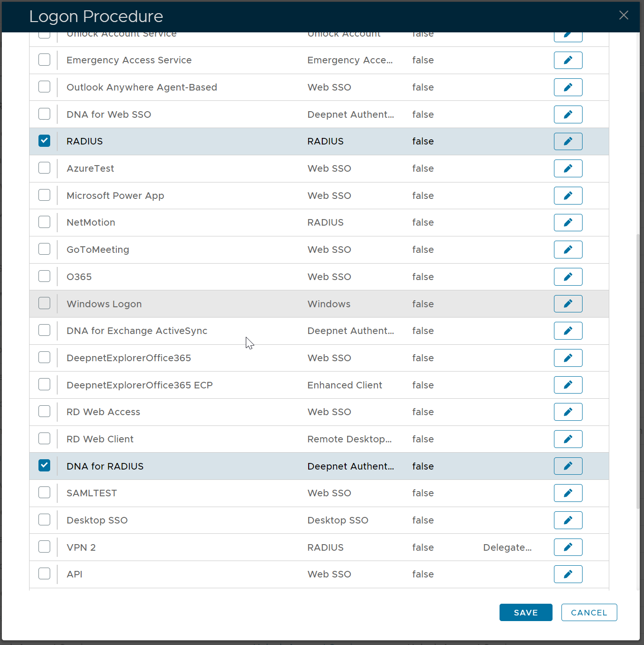This screenshot has height=645, width=644.
Task: Click pencil icon for NetMotion
Action: tap(568, 222)
